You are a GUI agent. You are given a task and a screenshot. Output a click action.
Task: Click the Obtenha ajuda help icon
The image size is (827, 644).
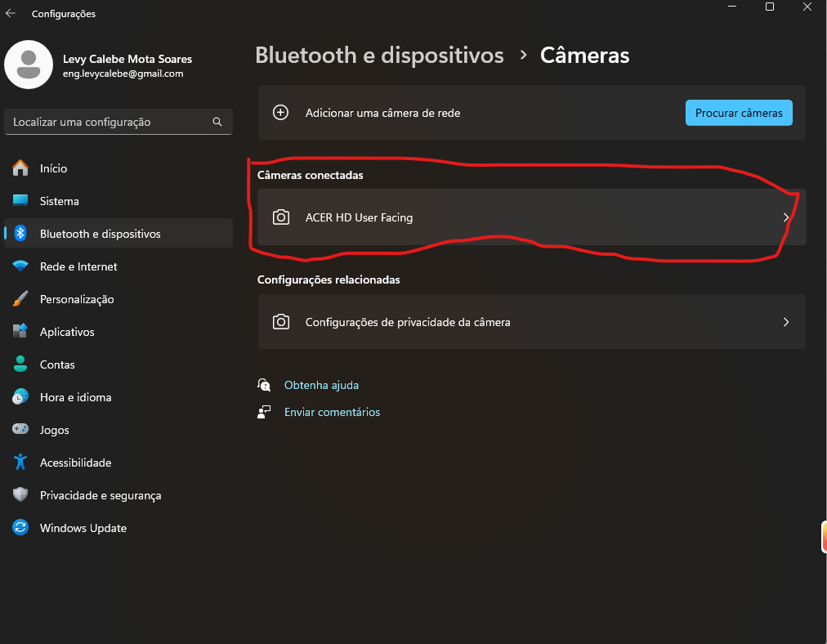(x=264, y=385)
